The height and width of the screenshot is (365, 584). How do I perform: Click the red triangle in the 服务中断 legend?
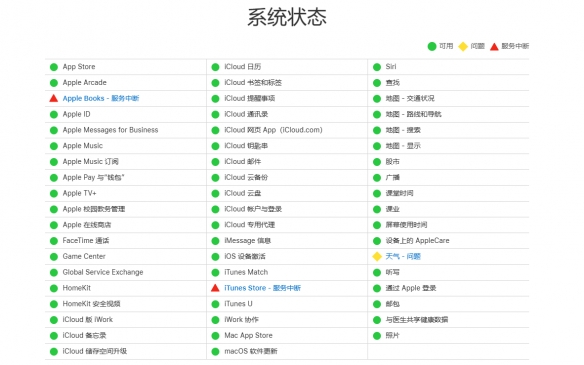494,47
